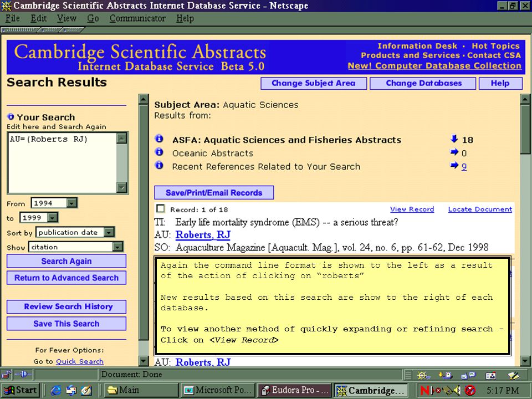Open the File menu
The height and width of the screenshot is (399, 532).
tap(13, 18)
